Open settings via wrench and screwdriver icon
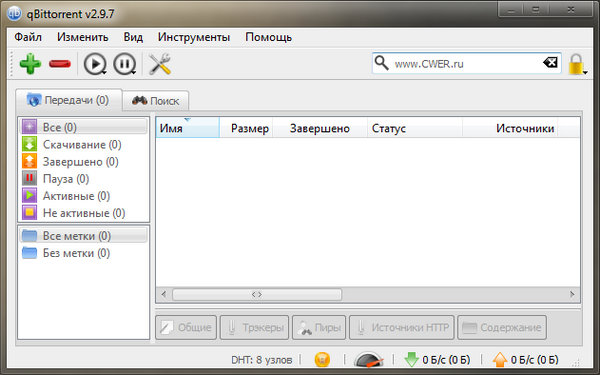Screen dimensions: 600x375 [x=160, y=64]
